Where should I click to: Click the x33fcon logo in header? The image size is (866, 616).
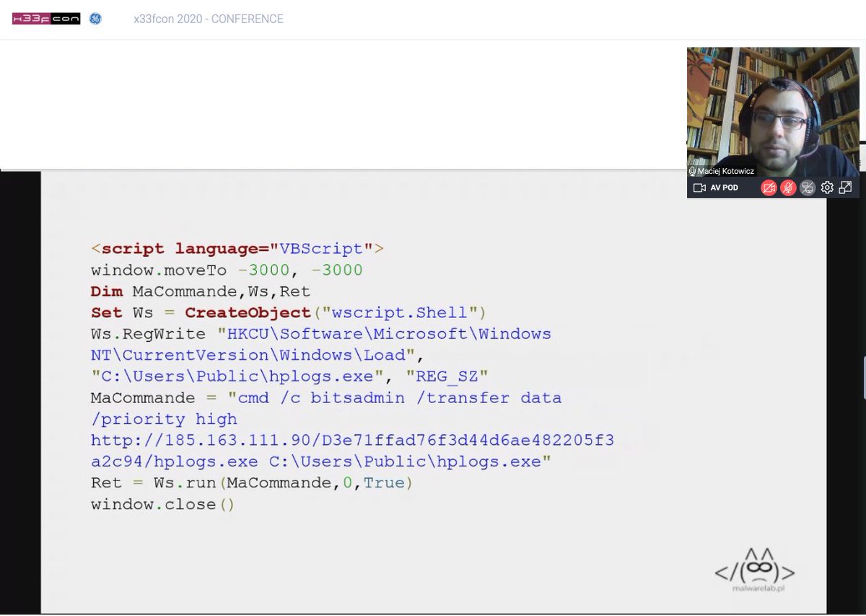(46, 19)
